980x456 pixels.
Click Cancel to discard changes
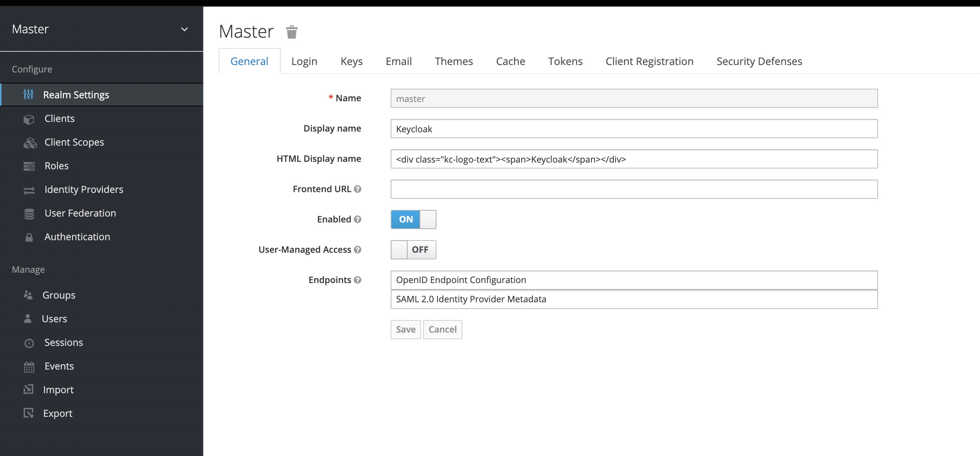click(442, 329)
